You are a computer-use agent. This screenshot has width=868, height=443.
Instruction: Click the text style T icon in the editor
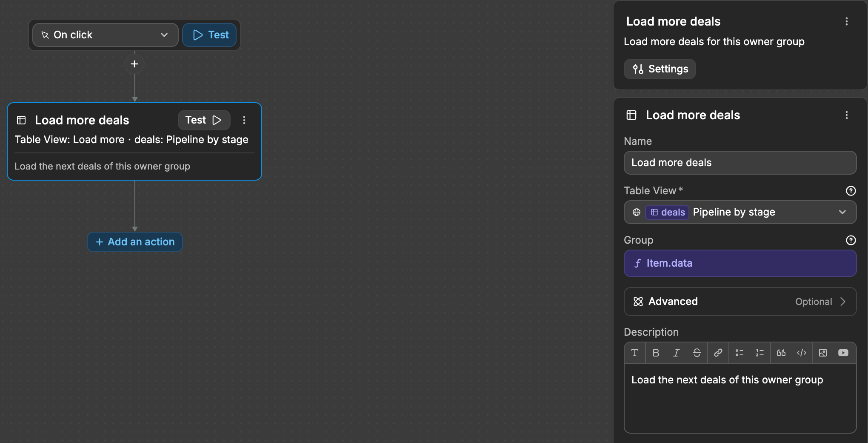click(635, 353)
